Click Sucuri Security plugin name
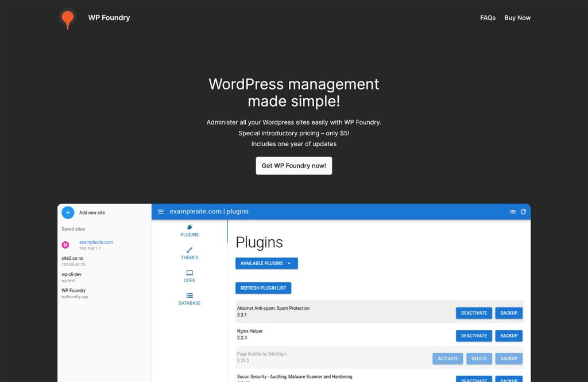The width and height of the screenshot is (588, 382). point(295,377)
